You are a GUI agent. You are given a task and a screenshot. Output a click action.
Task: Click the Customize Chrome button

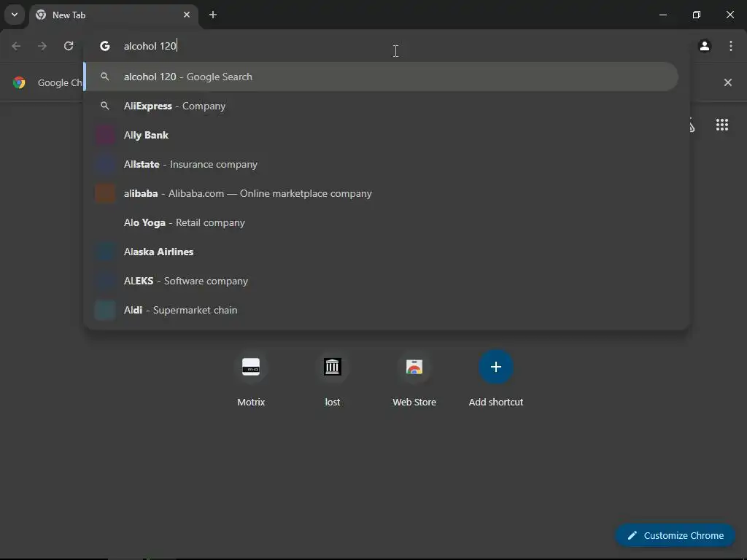click(675, 535)
